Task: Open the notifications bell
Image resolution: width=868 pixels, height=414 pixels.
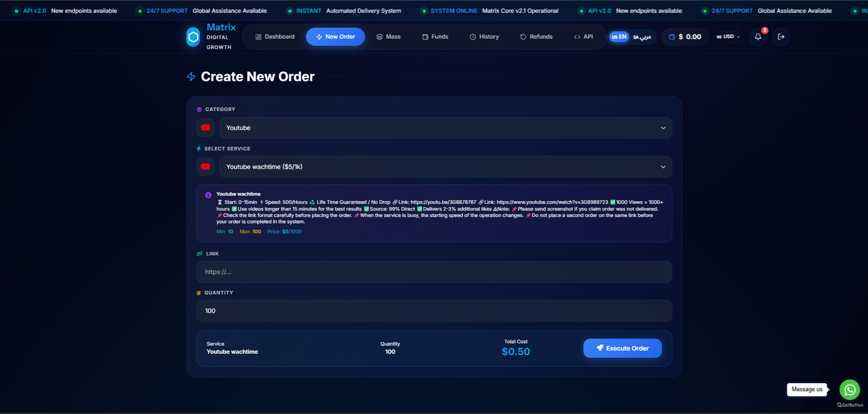Action: pyautogui.click(x=758, y=37)
